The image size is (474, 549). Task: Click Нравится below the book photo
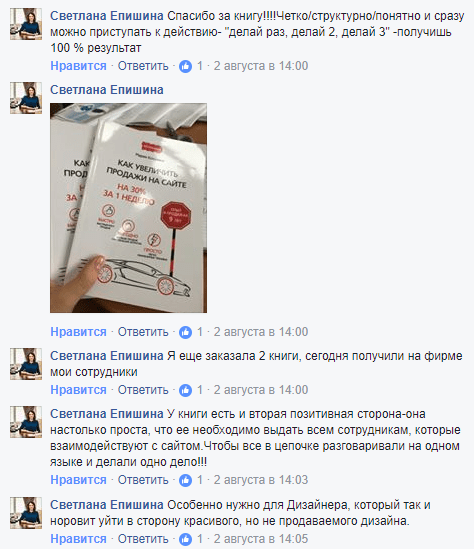click(x=78, y=332)
